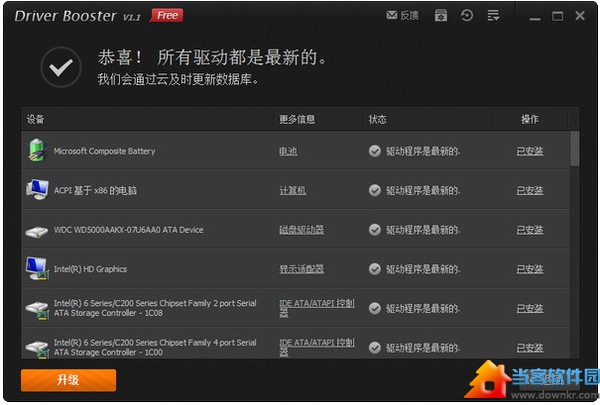This screenshot has height=405, width=600.
Task: Open the 计算机 more-info link
Action: 293,190
